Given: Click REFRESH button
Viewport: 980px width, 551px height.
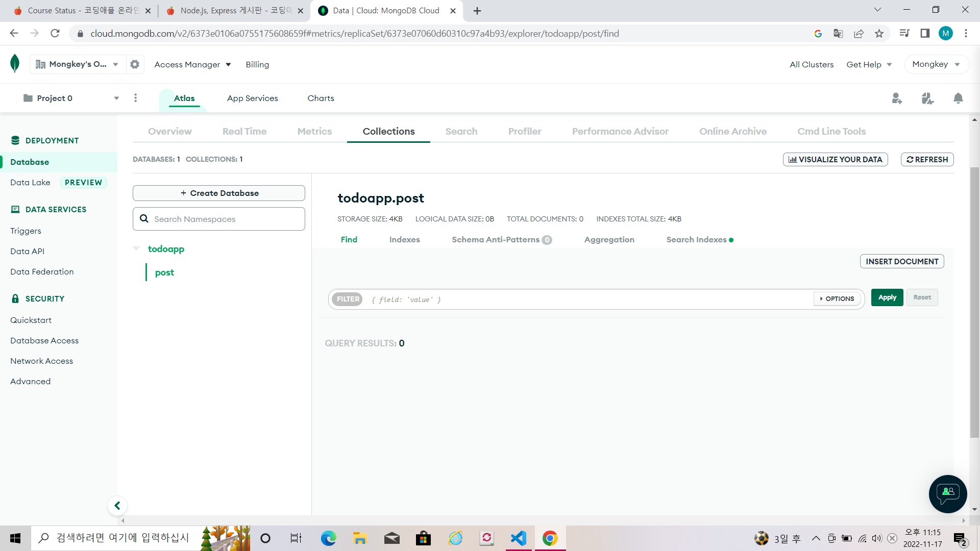Looking at the screenshot, I should click(x=927, y=159).
